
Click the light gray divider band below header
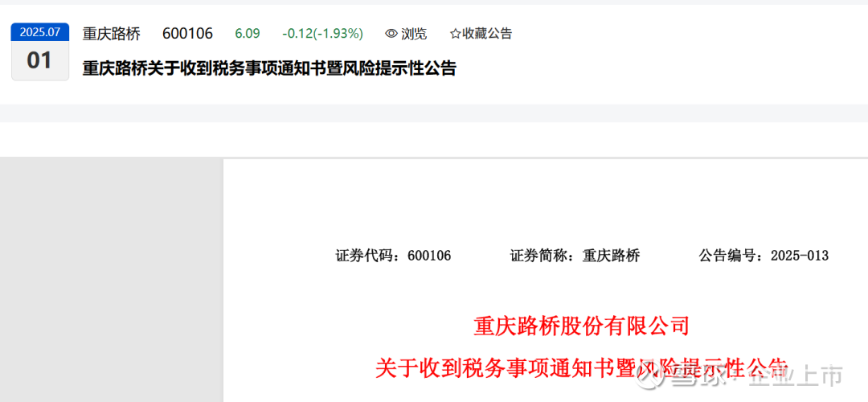434,113
